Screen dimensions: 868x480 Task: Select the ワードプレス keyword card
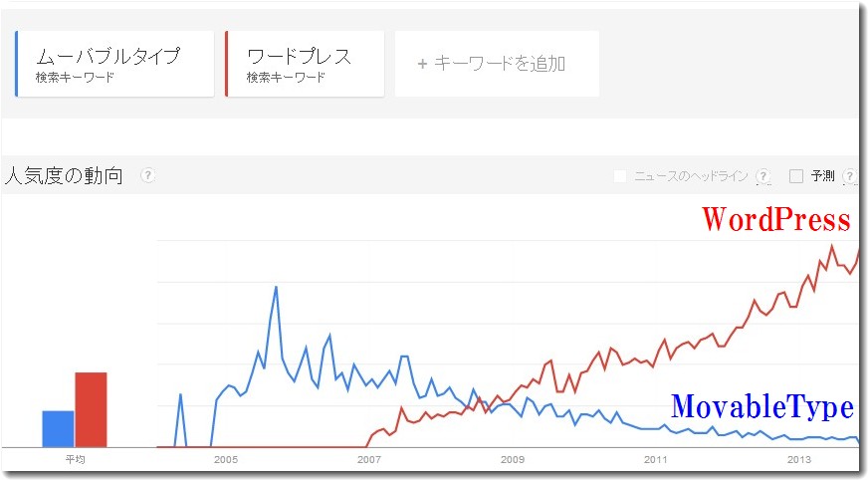306,64
